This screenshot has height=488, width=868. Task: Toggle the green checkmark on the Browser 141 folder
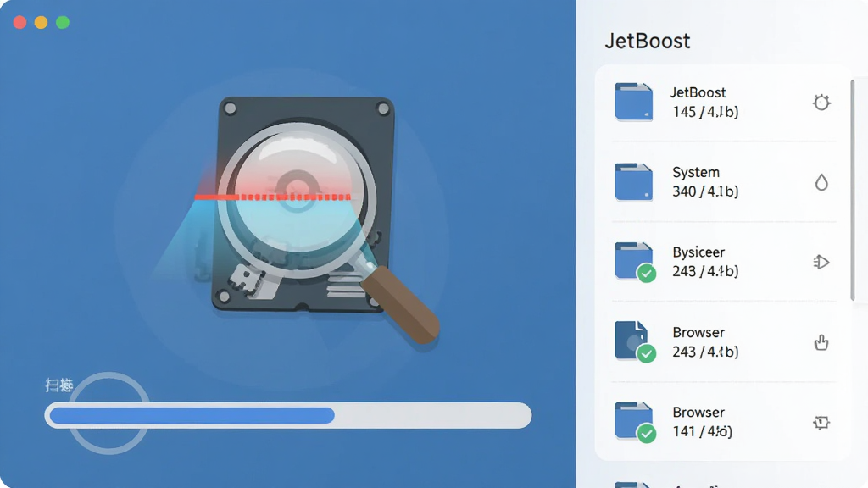click(x=646, y=433)
